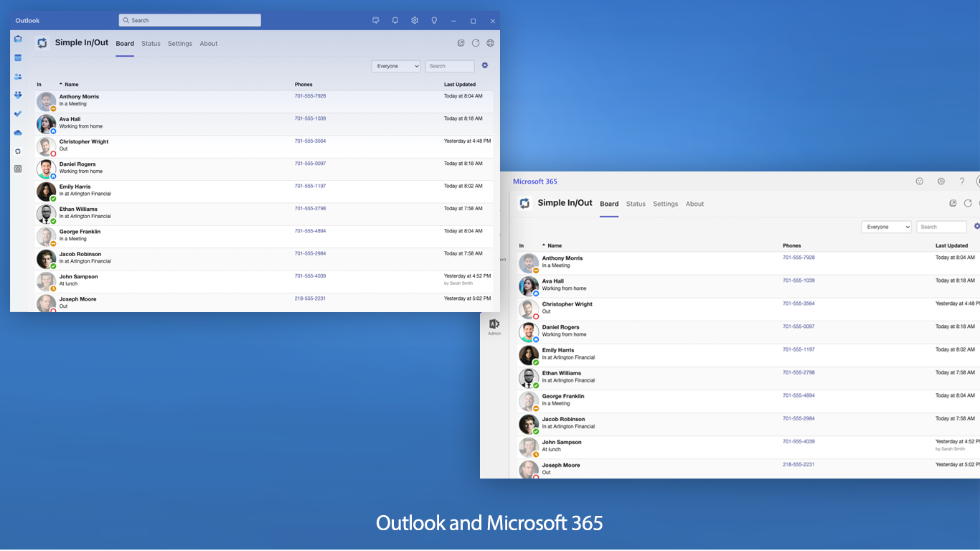Pop out the Simple In/Out board in Outlook
The height and width of the screenshot is (551, 980).
(461, 43)
